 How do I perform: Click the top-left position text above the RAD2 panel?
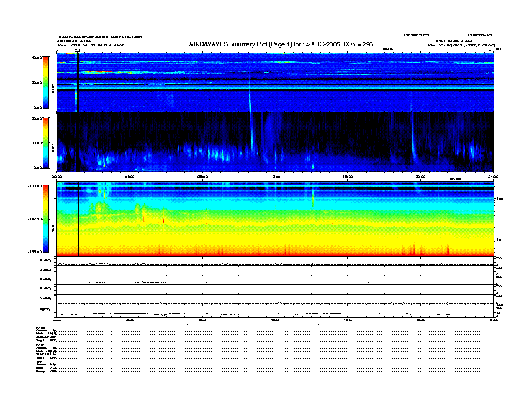point(92,45)
